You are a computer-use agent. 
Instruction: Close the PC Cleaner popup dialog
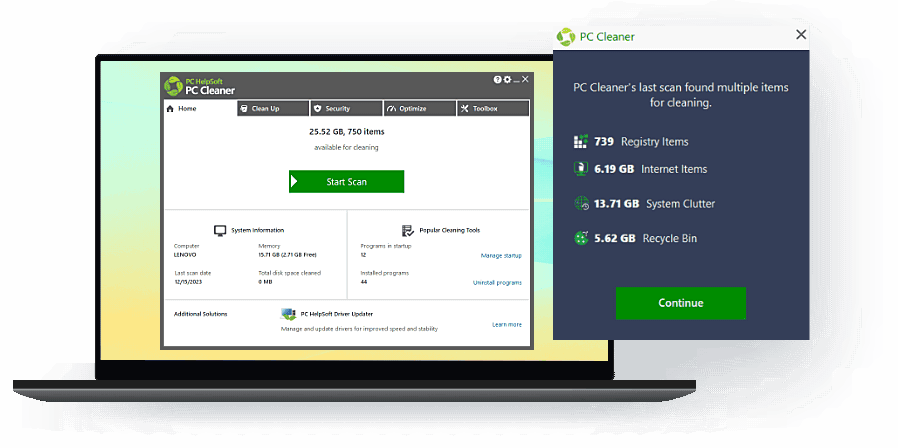pos(800,35)
